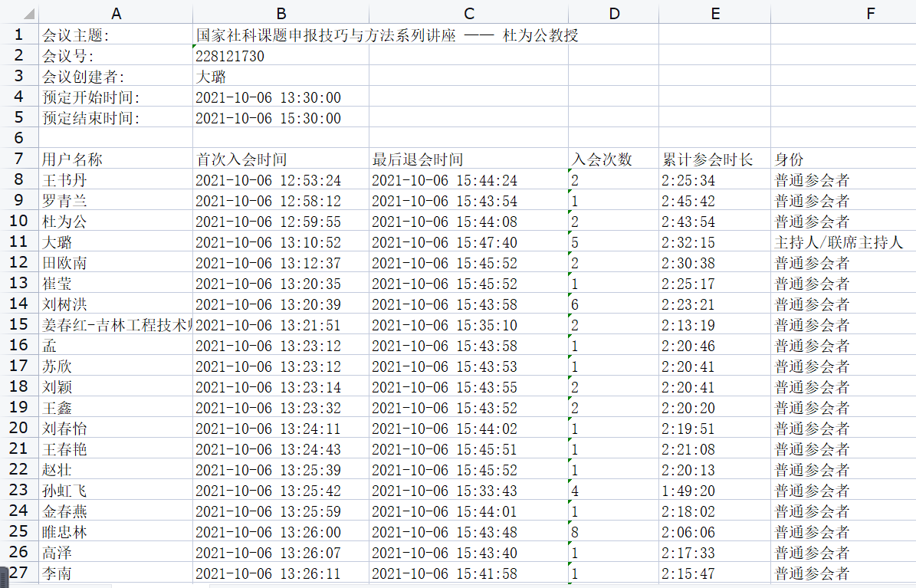This screenshot has height=588, width=916.
Task: Select the meeting title cell mentioning 杜为公教授
Action: pyautogui.click(x=387, y=35)
